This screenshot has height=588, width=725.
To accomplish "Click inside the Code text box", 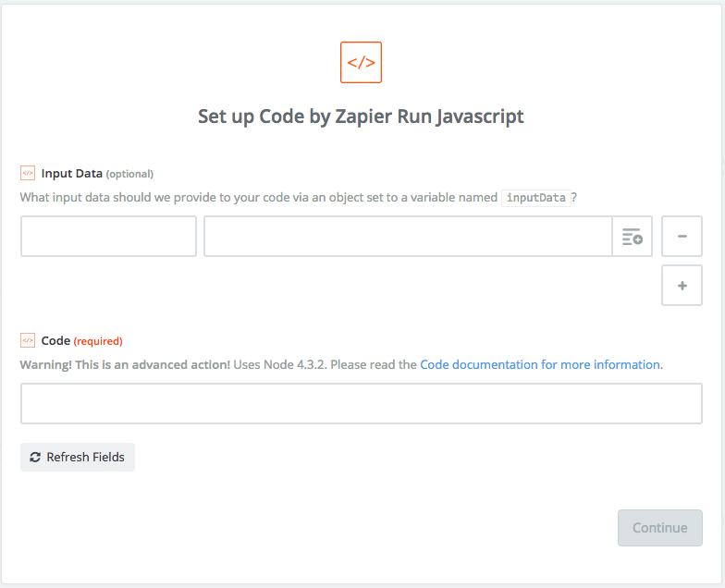I will click(361, 404).
